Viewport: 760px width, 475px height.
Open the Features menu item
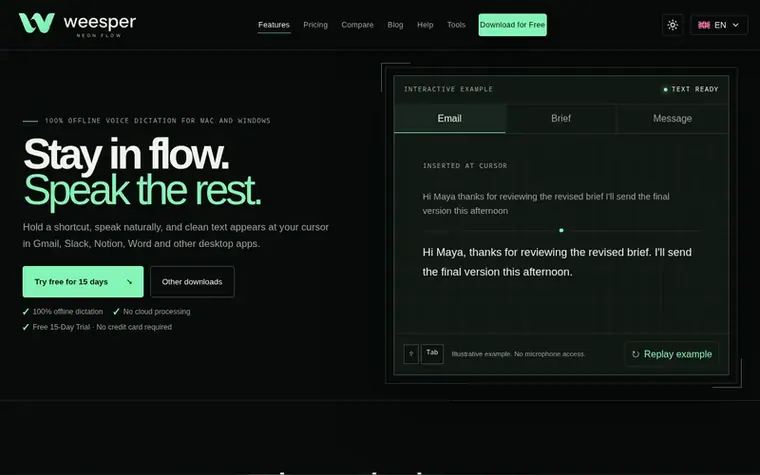coord(274,25)
